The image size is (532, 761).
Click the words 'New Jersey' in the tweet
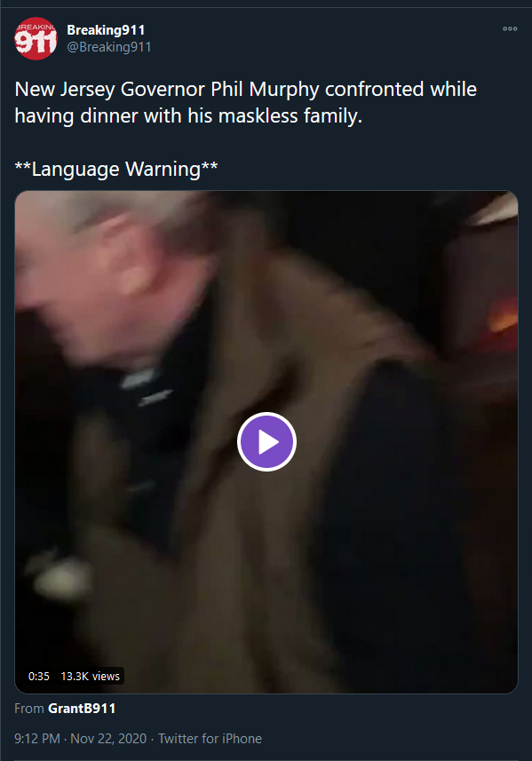pos(65,90)
